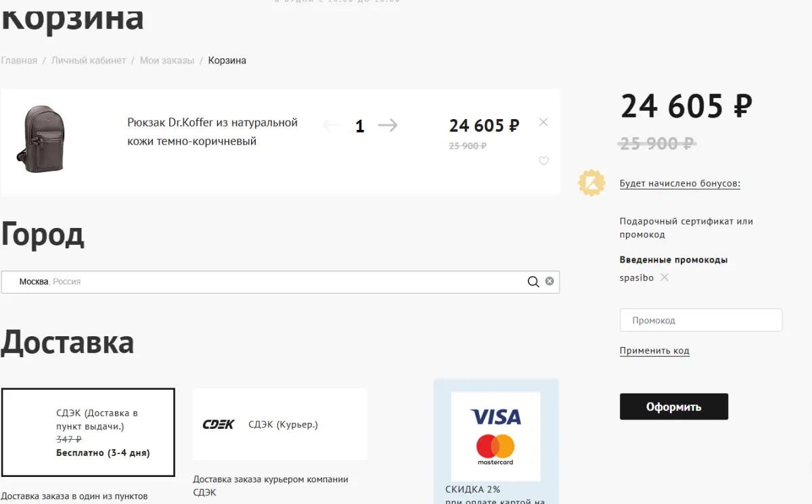The width and height of the screenshot is (812, 504).
Task: Go to Главная breadcrumb
Action: [x=19, y=60]
